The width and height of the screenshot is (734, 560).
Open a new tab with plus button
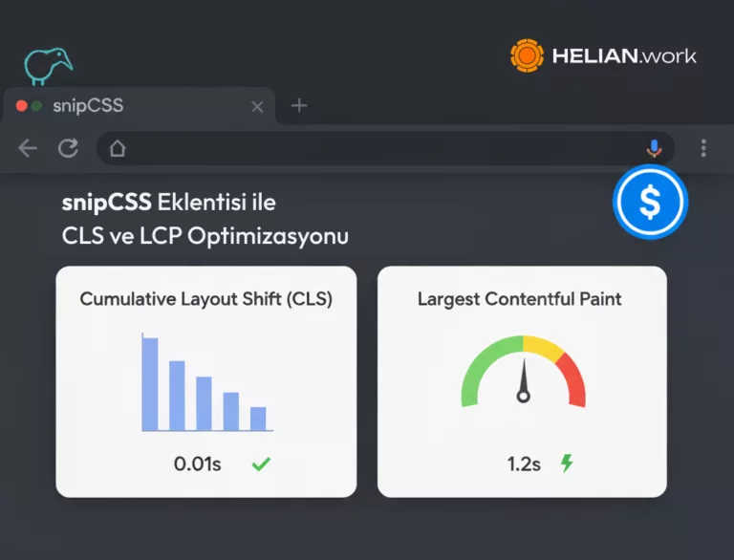299,106
